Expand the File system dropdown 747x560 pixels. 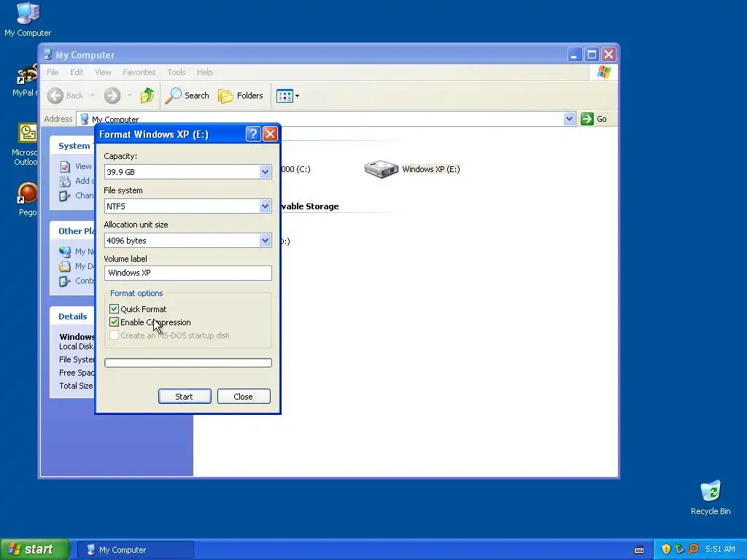[x=265, y=206]
